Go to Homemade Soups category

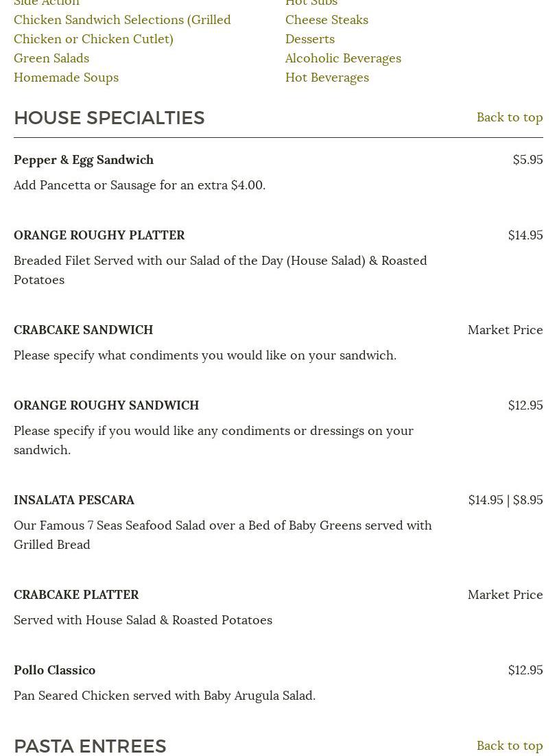point(66,78)
